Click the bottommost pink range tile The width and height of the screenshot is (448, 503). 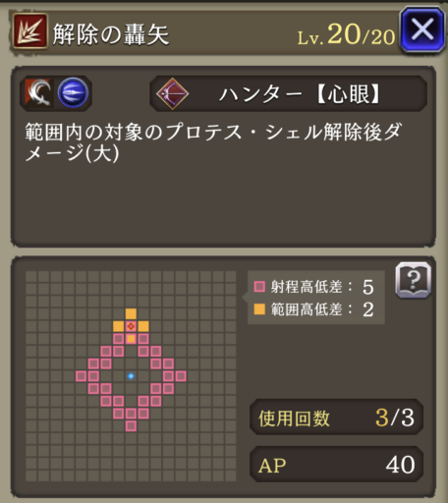coord(131,425)
